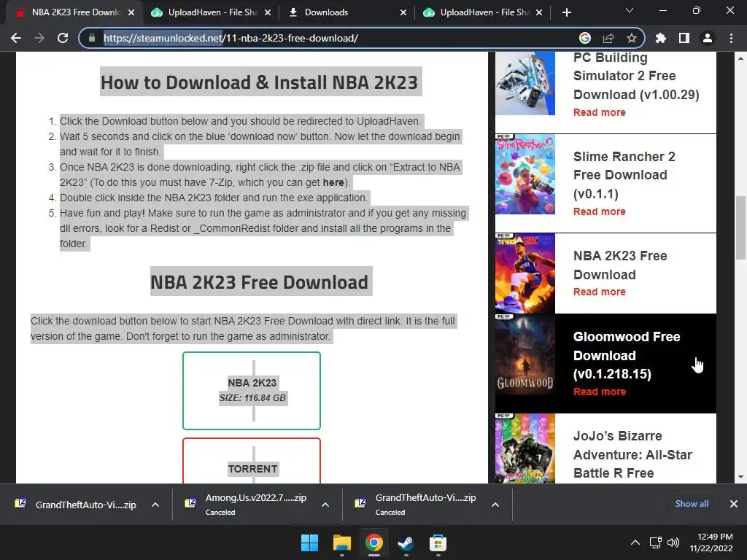The width and height of the screenshot is (747, 560).
Task: Open Slime Rancher 2 Free Download title
Action: tap(624, 175)
